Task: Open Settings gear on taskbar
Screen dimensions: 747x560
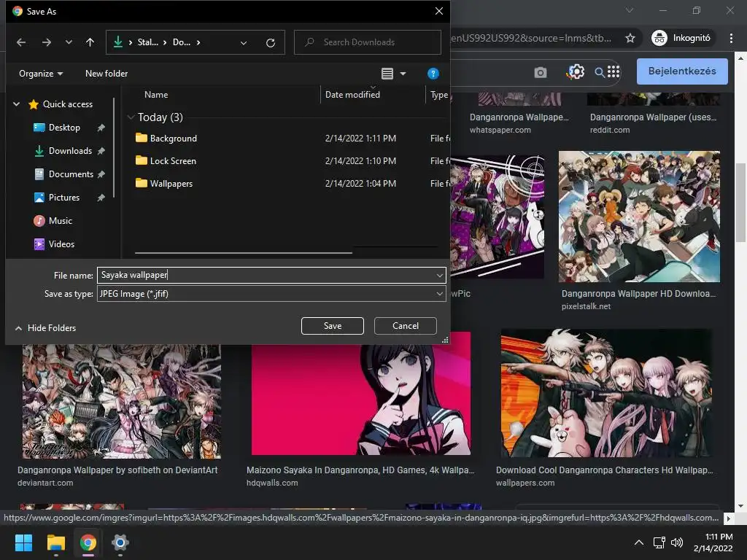Action: click(x=120, y=542)
